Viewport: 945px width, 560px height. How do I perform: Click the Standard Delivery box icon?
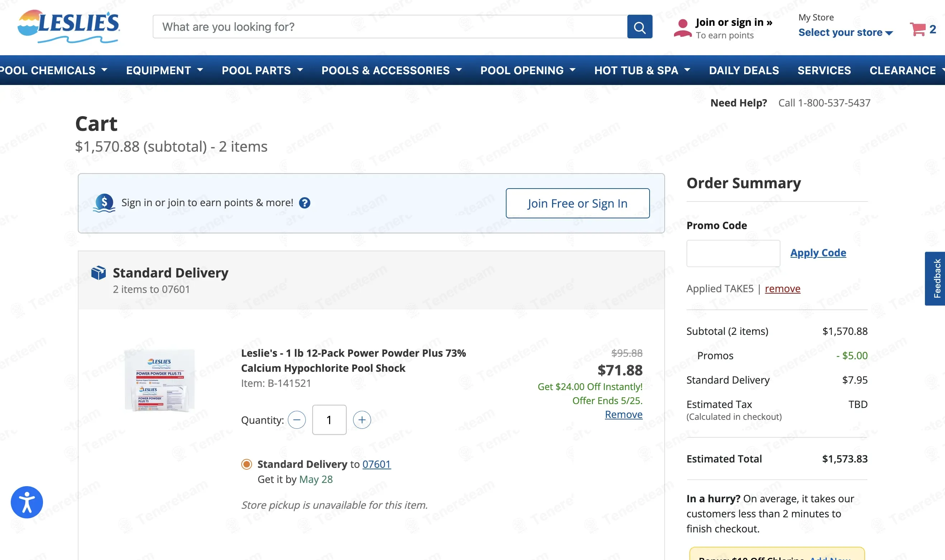click(x=99, y=273)
